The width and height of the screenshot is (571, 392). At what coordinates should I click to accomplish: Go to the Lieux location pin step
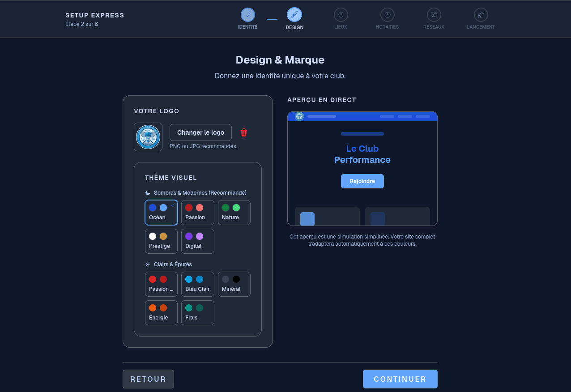pos(341,15)
